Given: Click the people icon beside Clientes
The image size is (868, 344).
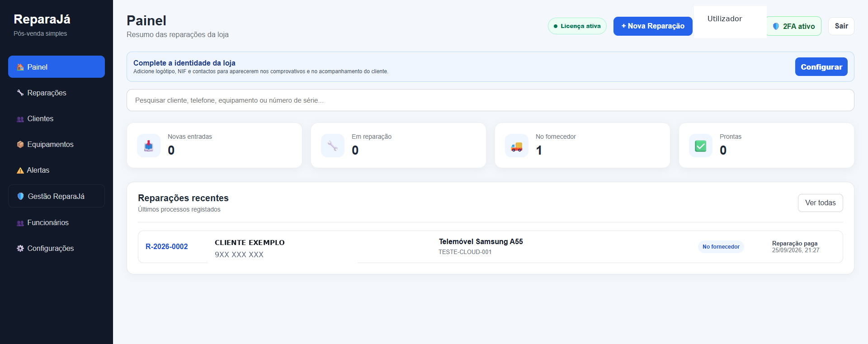Looking at the screenshot, I should pyautogui.click(x=20, y=119).
